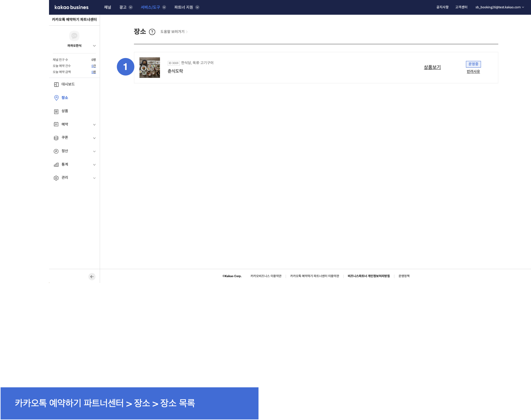The width and height of the screenshot is (531, 420).
Task: Click the 춘식도락 food thumbnail image
Action: tap(150, 68)
